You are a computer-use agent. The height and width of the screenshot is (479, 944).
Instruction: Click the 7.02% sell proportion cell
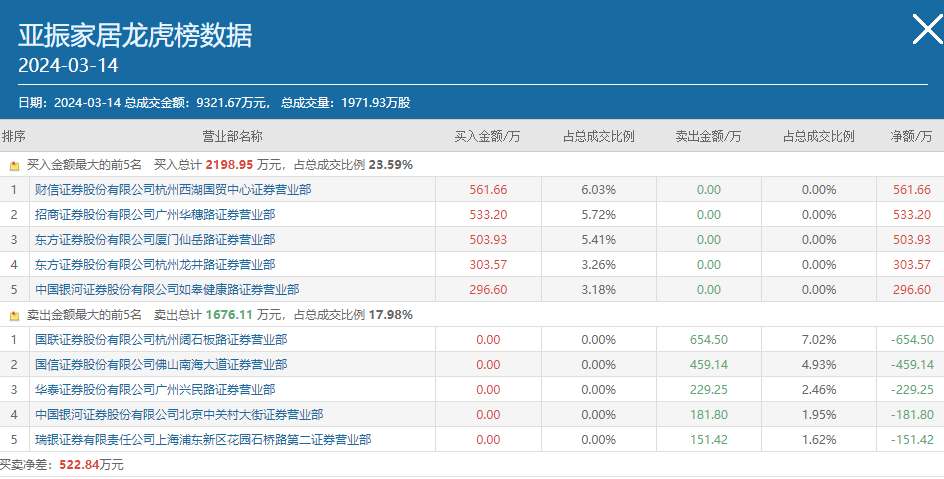(819, 340)
